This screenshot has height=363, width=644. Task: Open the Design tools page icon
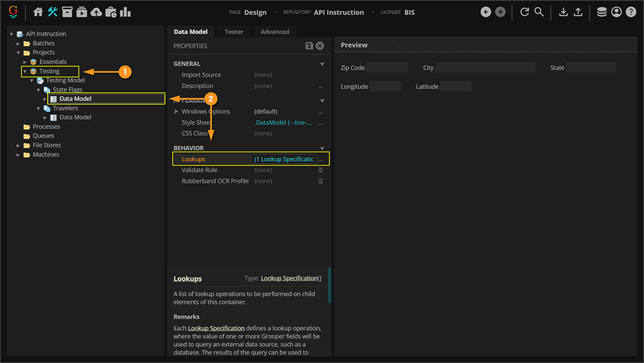(53, 12)
